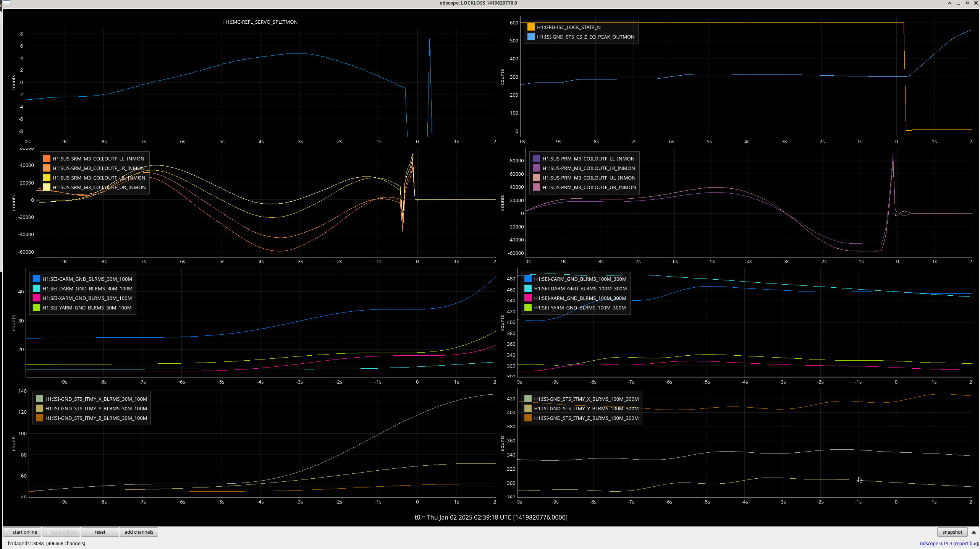Click the SUS-SRM_M3_COILOUTF_LL_INMON swatch

click(x=47, y=159)
